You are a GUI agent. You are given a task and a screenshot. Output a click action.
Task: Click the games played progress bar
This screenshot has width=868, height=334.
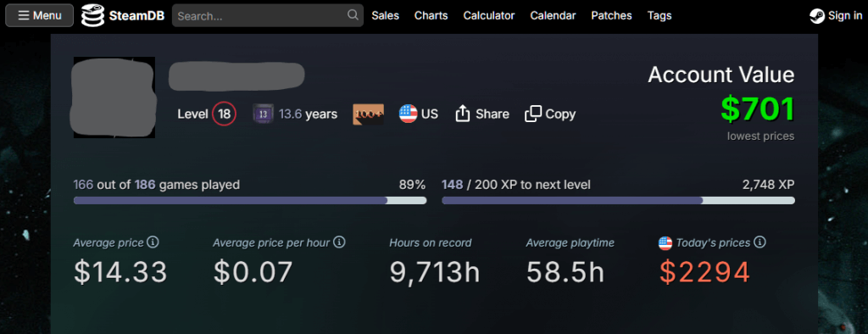point(250,201)
